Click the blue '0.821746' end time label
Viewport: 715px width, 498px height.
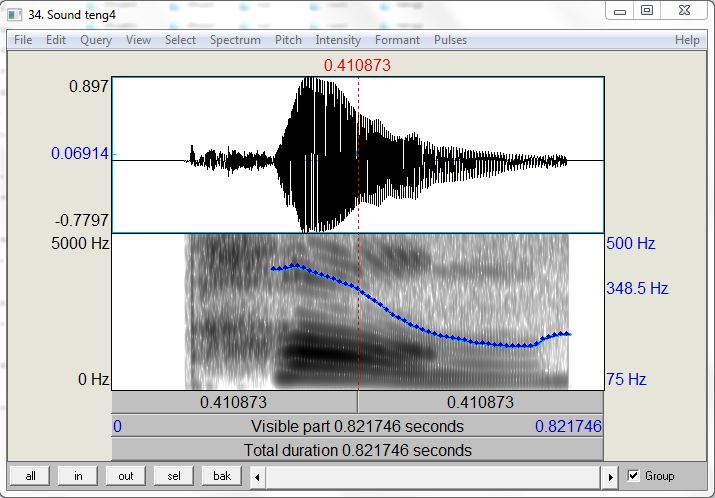pos(568,426)
